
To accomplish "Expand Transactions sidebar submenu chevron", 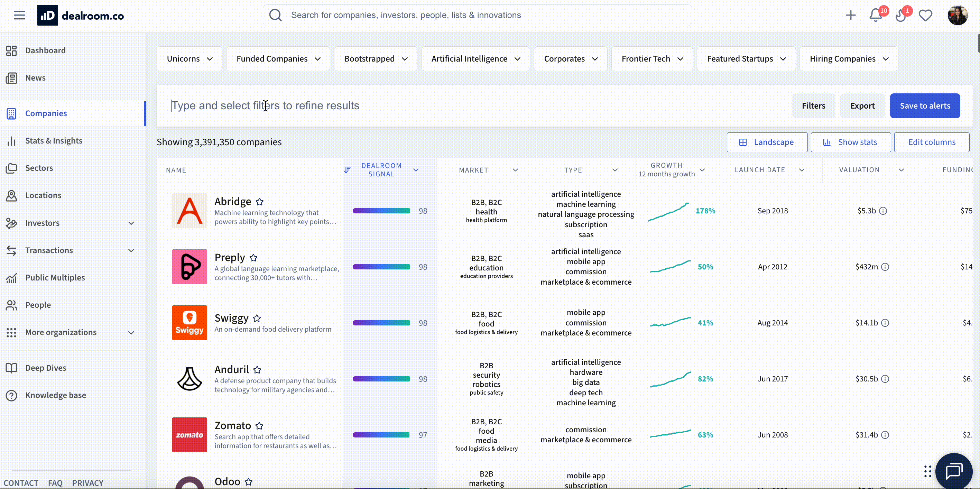I will pyautogui.click(x=131, y=250).
